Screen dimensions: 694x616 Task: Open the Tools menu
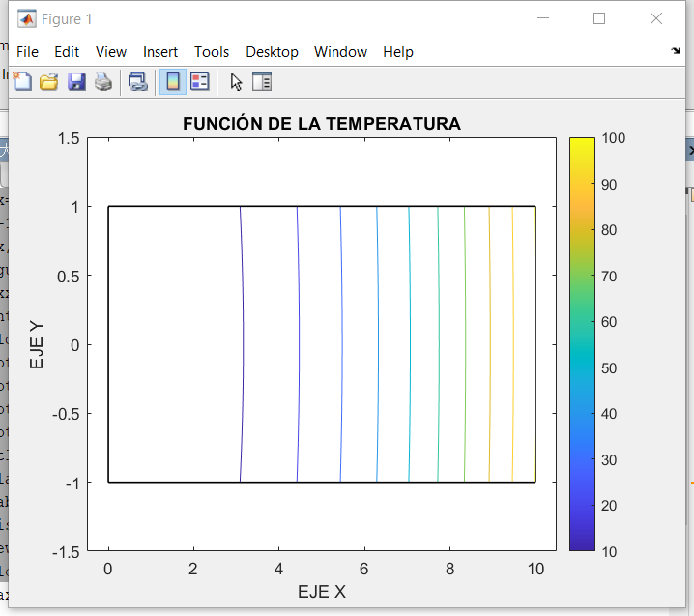click(212, 52)
